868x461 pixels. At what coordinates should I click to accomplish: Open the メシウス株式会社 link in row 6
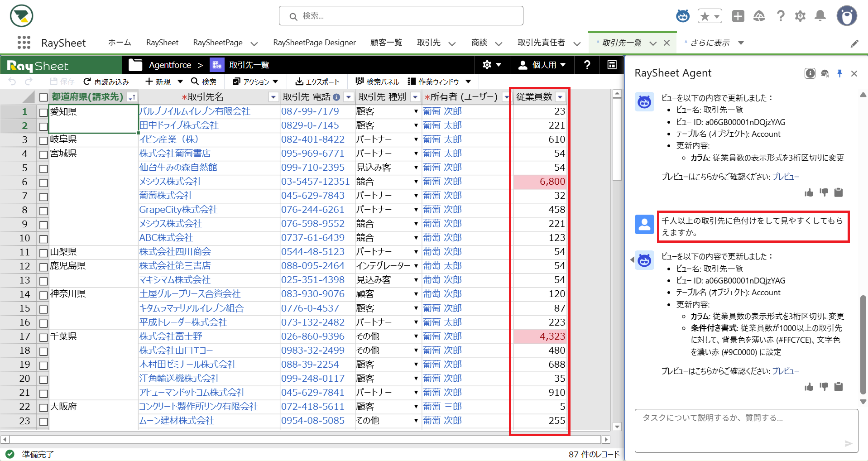[171, 182]
